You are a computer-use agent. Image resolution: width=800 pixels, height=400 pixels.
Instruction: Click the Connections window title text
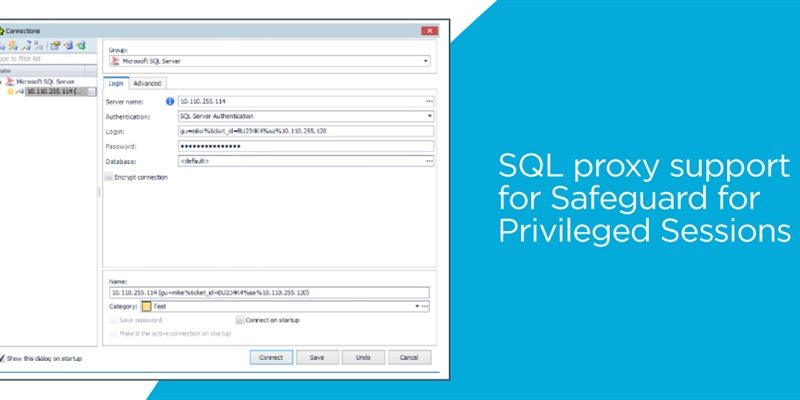23,31
